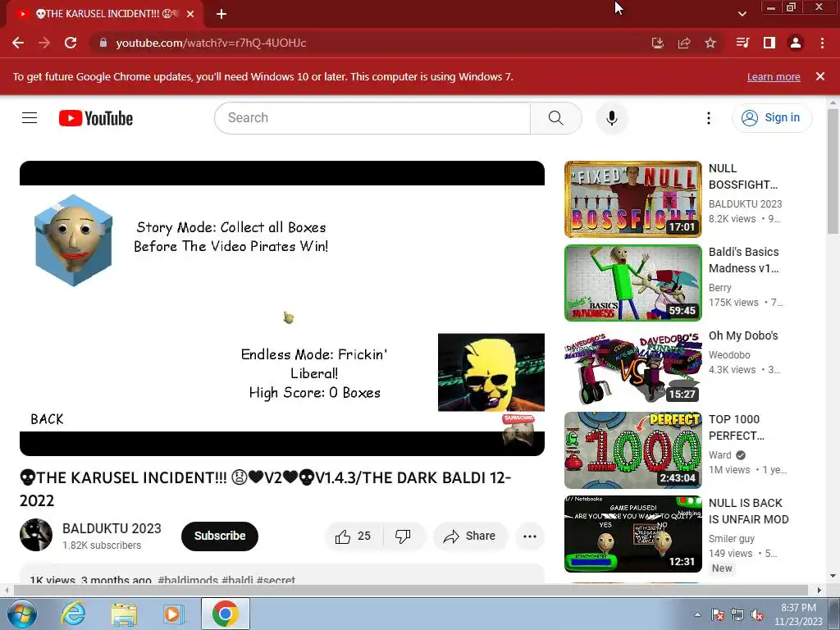
Task: Click the lock icon in address bar
Action: point(103,43)
